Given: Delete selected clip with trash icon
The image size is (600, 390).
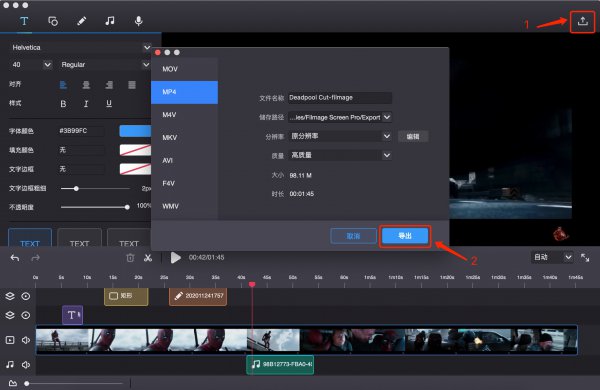Looking at the screenshot, I should point(130,258).
